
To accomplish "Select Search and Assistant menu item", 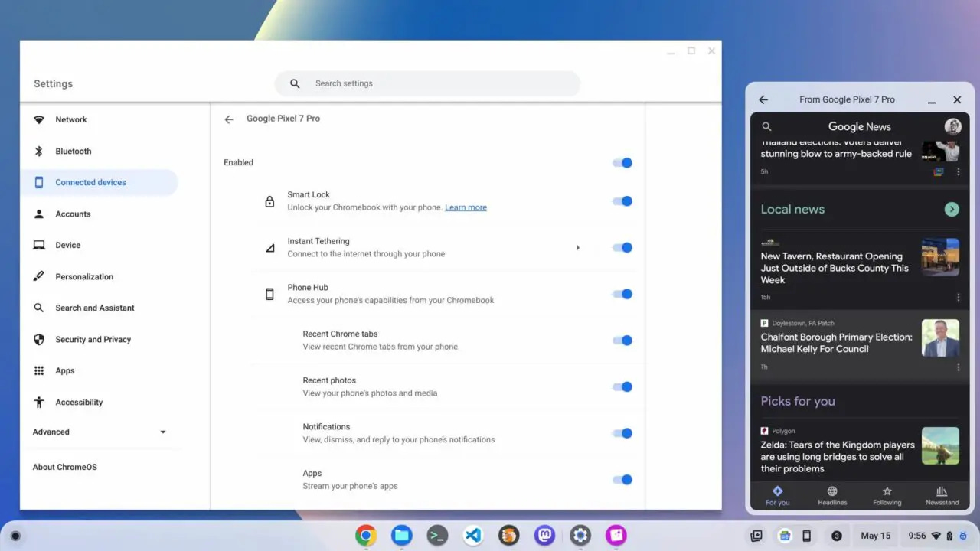I will coord(95,308).
